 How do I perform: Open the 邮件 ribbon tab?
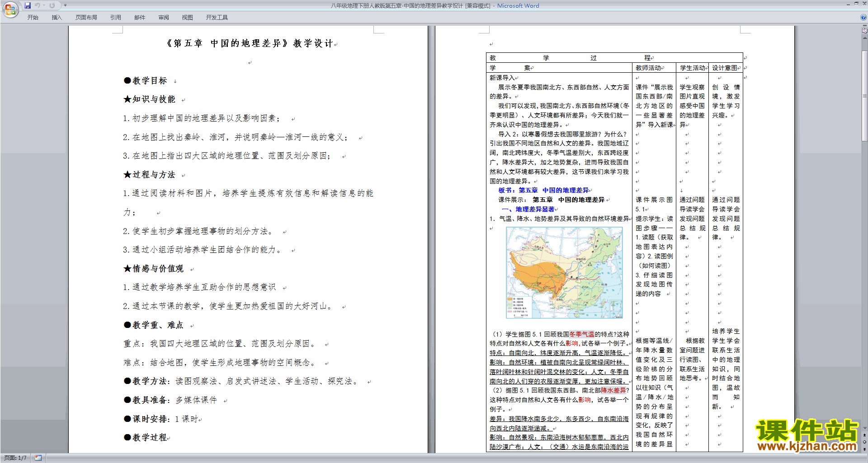(x=140, y=18)
